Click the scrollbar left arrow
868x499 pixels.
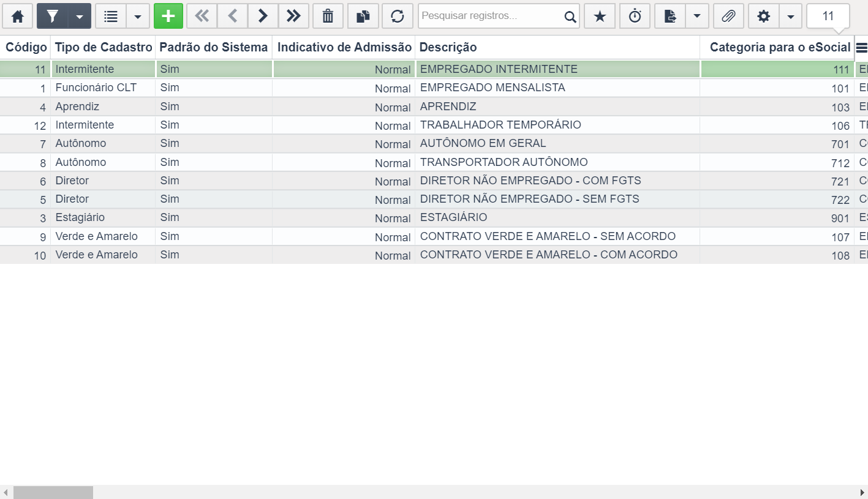pyautogui.click(x=6, y=492)
